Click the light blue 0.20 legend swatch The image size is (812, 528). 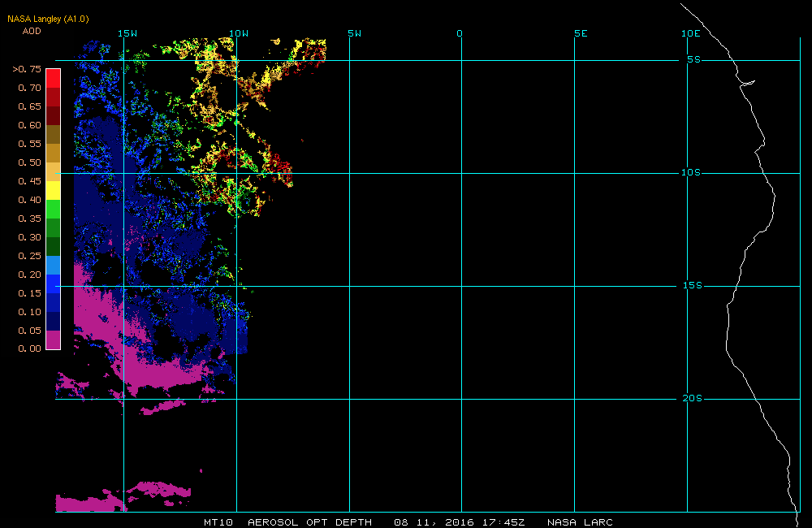tap(54, 266)
